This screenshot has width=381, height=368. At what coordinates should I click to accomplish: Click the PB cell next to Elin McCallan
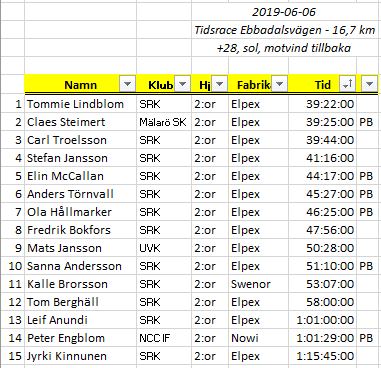pos(367,176)
